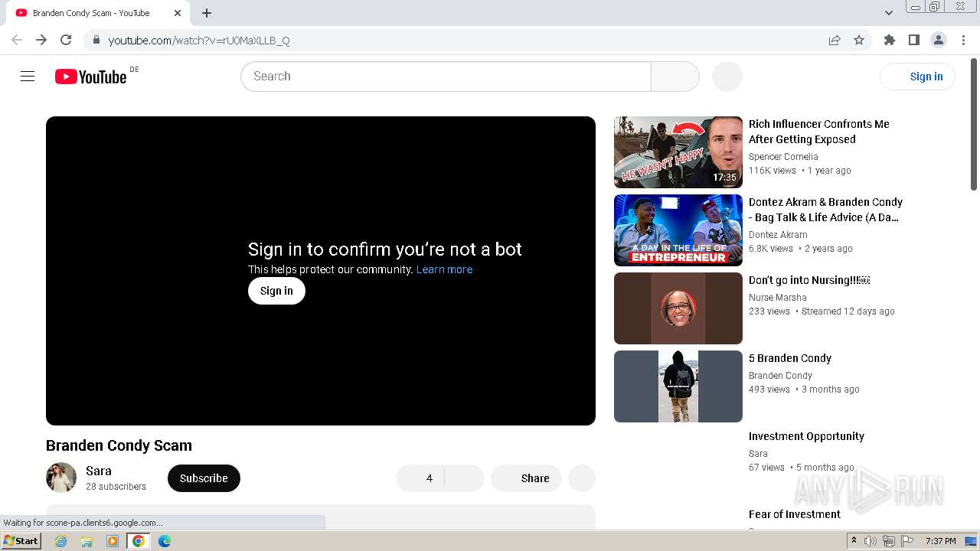Image resolution: width=980 pixels, height=551 pixels.
Task: Click Spencer Cornelia channel name
Action: 783,157
